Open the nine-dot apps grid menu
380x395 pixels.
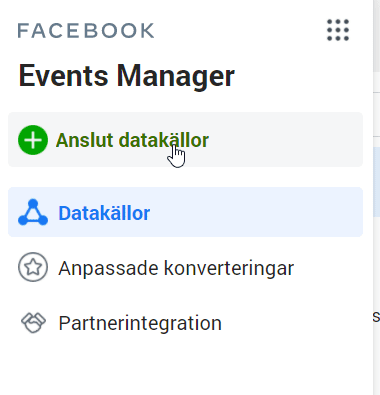(338, 30)
